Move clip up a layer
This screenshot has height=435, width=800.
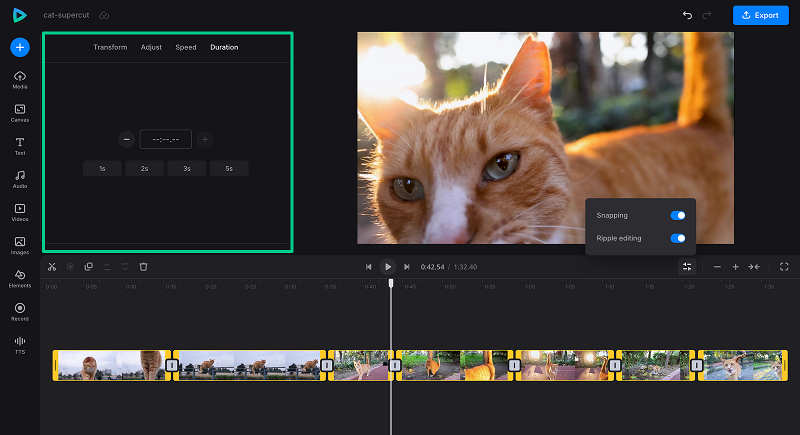(107, 267)
